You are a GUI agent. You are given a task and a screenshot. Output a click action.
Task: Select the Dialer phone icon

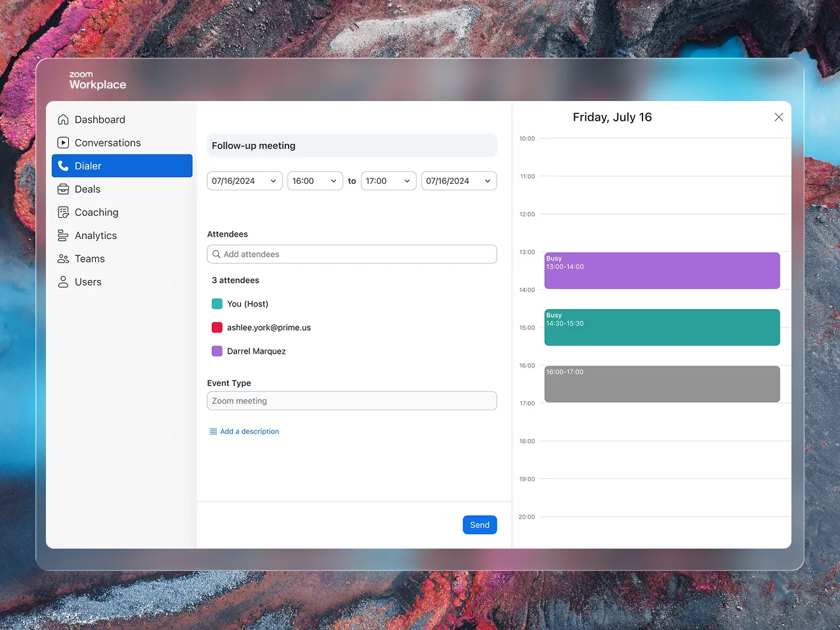tap(63, 166)
